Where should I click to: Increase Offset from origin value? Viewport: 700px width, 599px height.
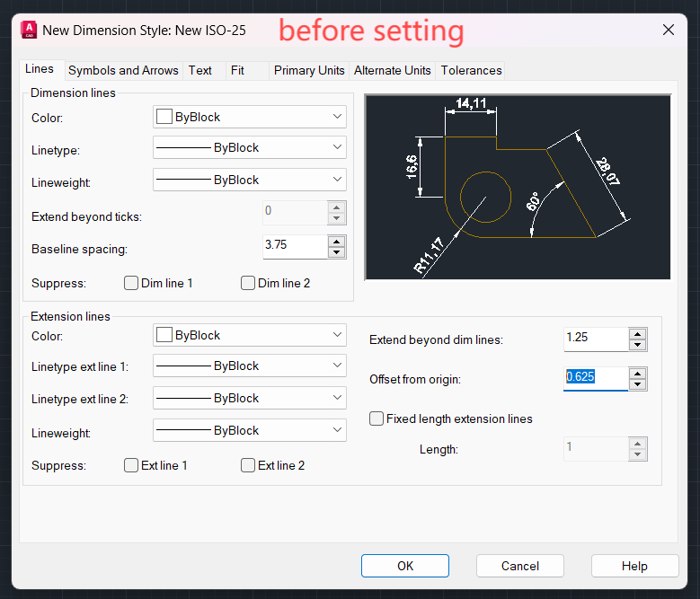click(637, 373)
